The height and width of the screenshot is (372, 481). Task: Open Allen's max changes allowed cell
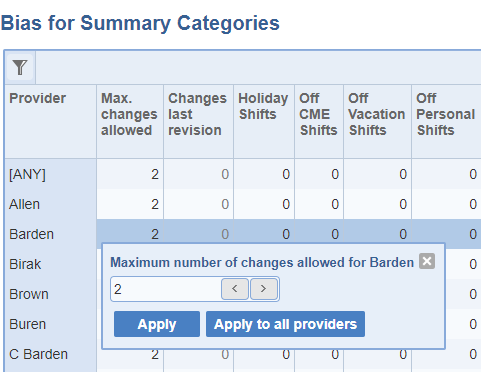click(x=130, y=204)
